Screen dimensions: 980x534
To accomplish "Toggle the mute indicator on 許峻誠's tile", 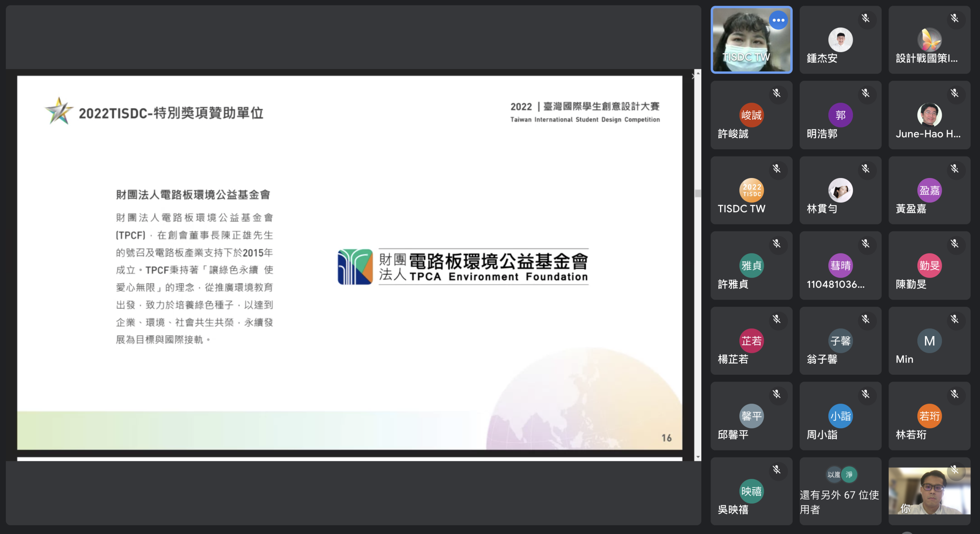I will point(777,93).
